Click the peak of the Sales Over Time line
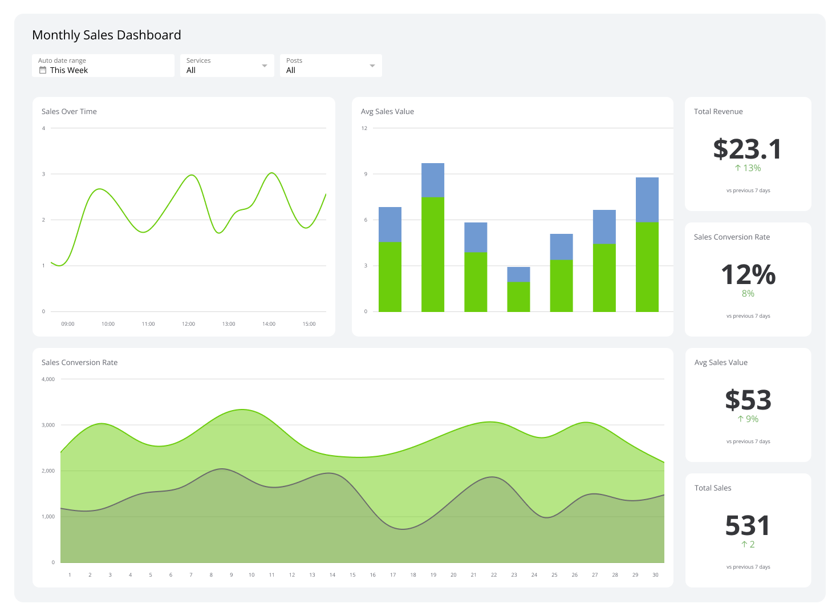 [270, 172]
